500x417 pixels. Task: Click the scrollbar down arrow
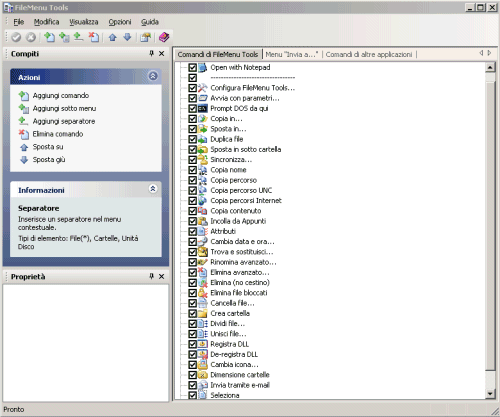490,394
